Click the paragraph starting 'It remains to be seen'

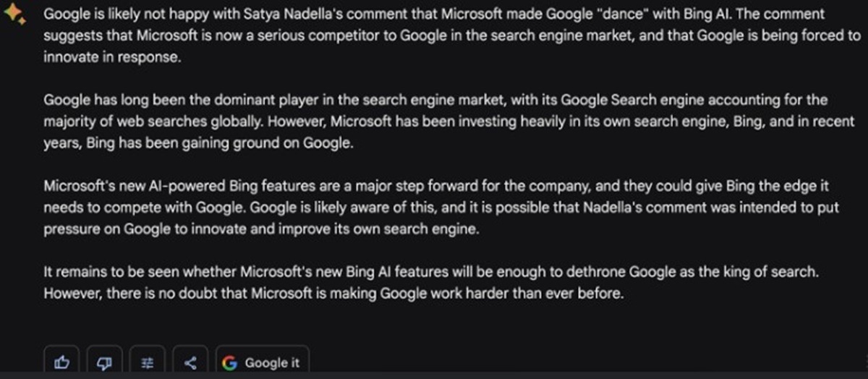(x=434, y=284)
